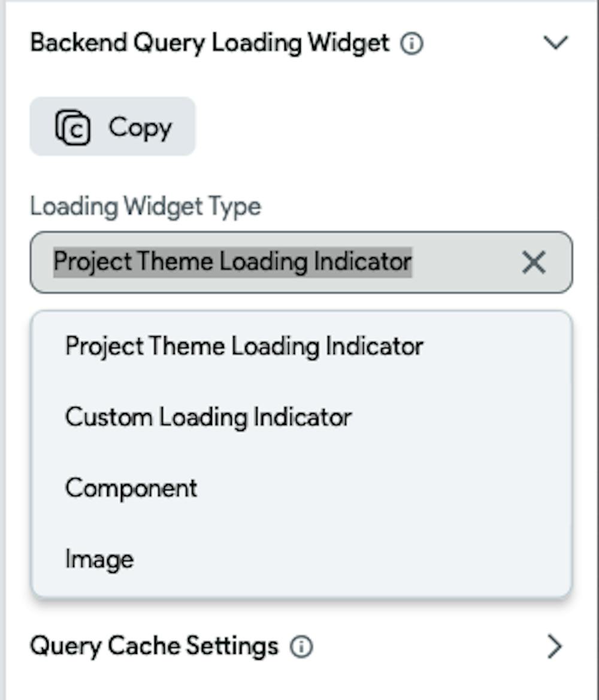Click the highlighted text in the type field
Viewport: 599px width, 700px height.
[232, 262]
